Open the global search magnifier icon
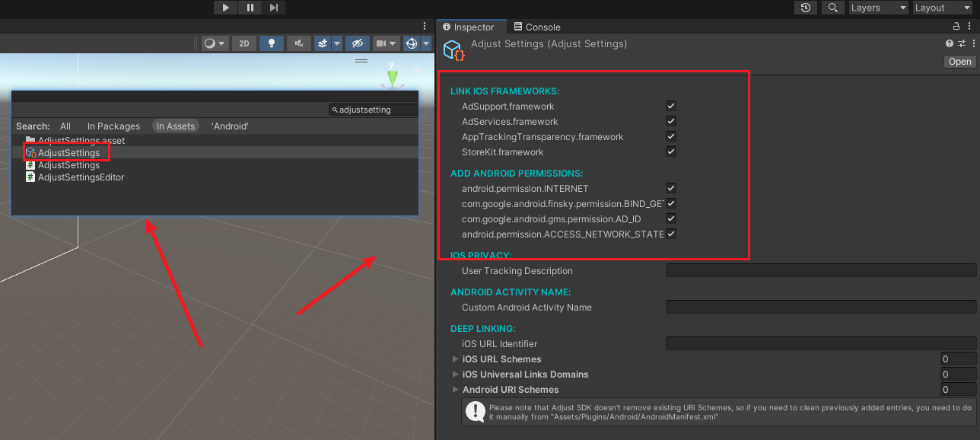The width and height of the screenshot is (980, 440). click(834, 8)
